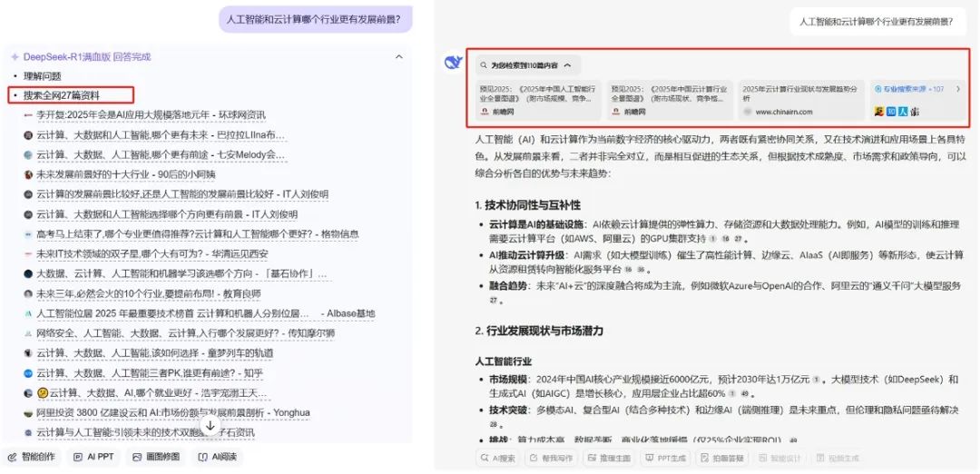The height and width of the screenshot is (474, 980).
Task: Open 童梦列车的轨道 article on 该如何选择
Action: pos(155,353)
